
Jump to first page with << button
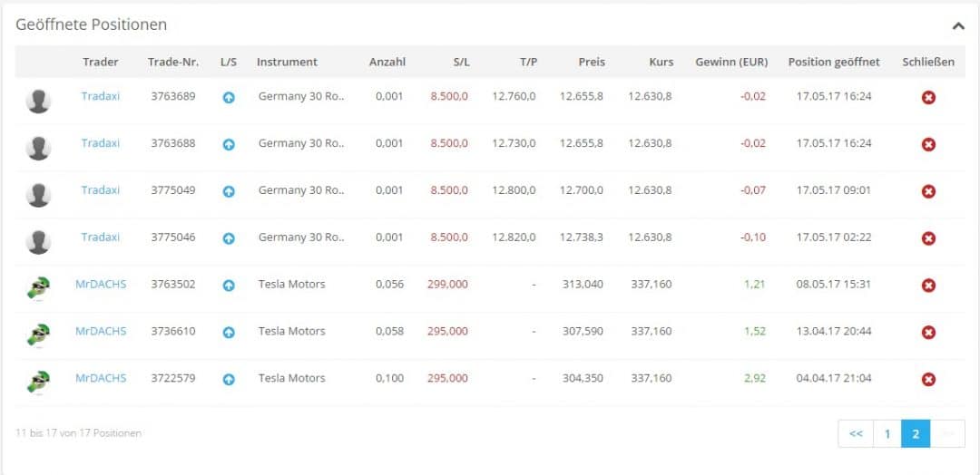856,434
